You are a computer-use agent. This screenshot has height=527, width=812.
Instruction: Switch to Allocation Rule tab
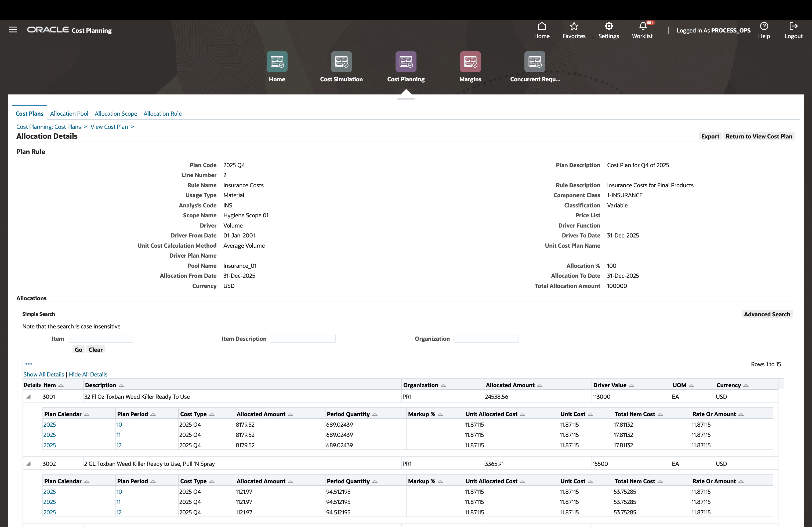(162, 114)
